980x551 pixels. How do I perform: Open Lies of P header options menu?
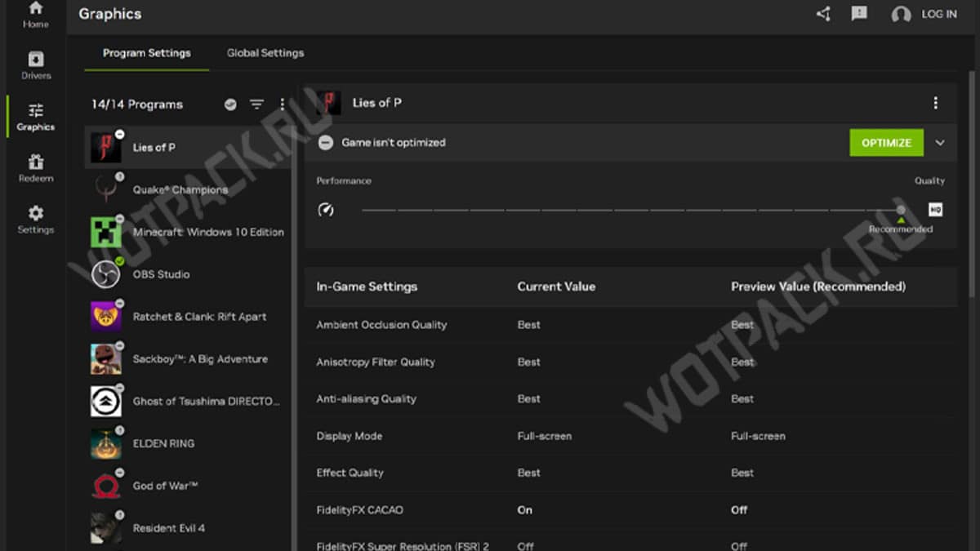click(x=935, y=103)
